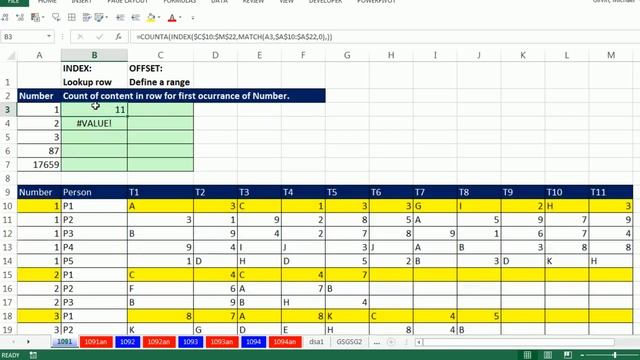Click the red font color A icon
640x360 pixels.
[172, 18]
